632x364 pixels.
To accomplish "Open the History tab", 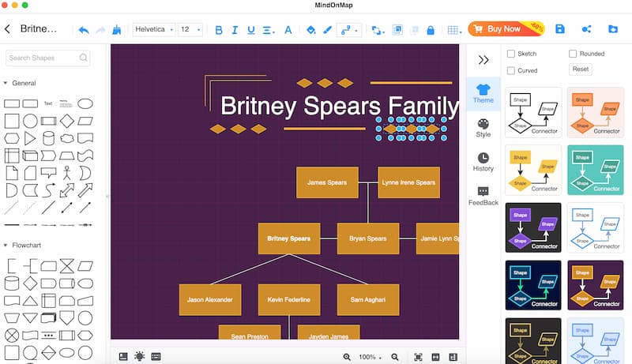I will point(483,163).
